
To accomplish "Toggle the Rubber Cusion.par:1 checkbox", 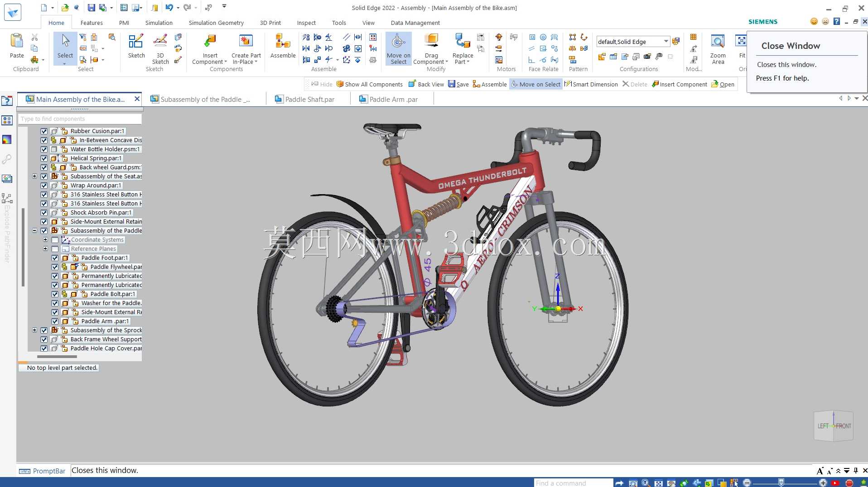I will [44, 131].
